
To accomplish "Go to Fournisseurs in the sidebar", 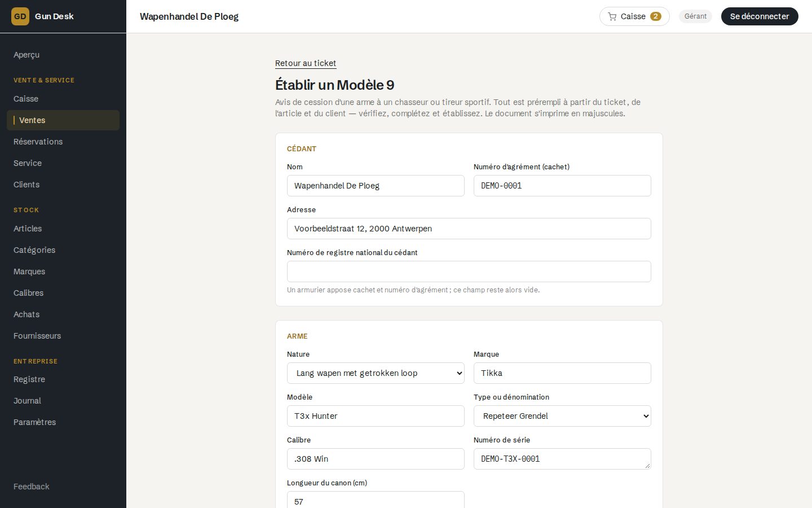I will pyautogui.click(x=63, y=336).
